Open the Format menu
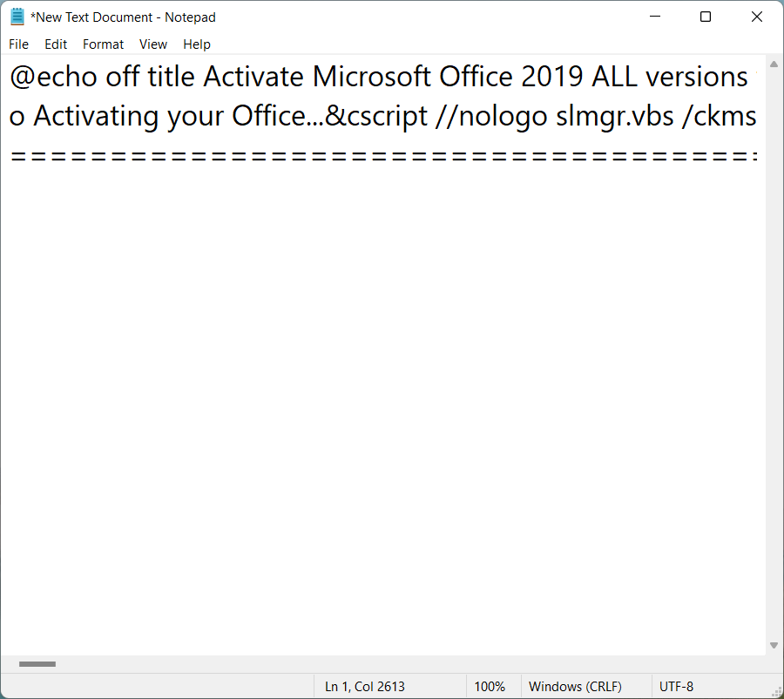Viewport: 784px width, 699px height. coord(103,44)
